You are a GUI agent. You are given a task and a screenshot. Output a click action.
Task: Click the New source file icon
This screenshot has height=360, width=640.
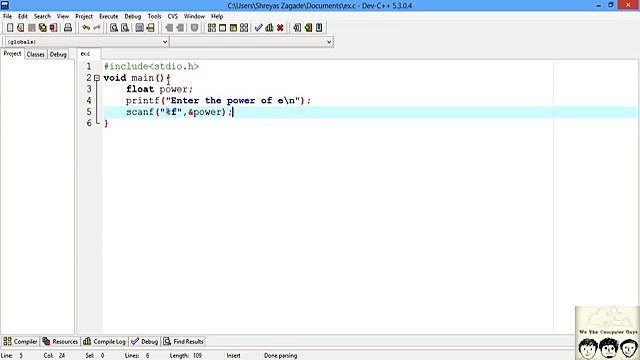(10, 28)
